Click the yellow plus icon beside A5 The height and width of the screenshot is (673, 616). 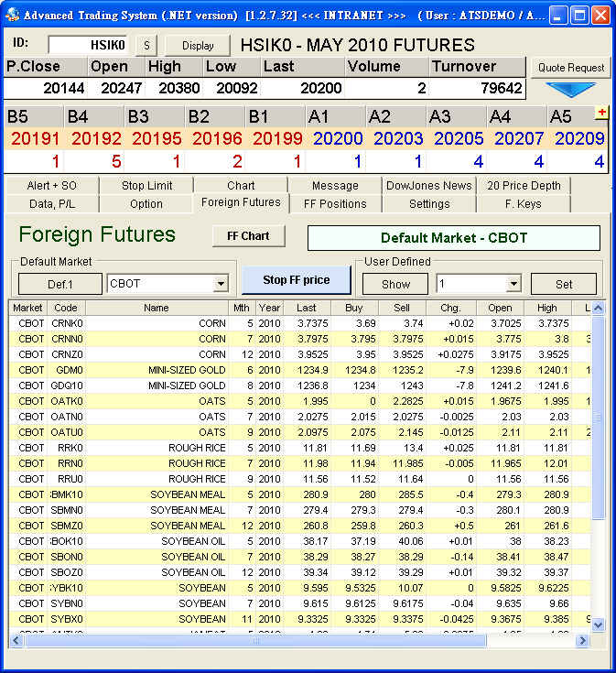[x=601, y=113]
